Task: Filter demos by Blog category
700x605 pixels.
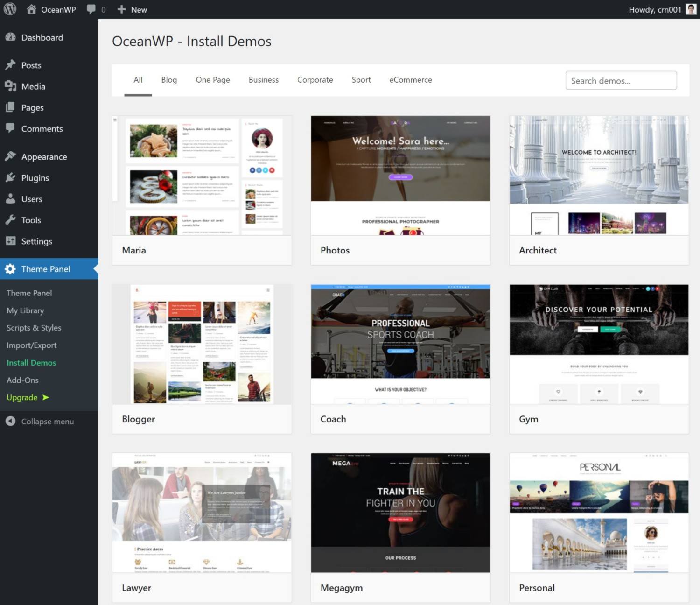Action: tap(169, 80)
